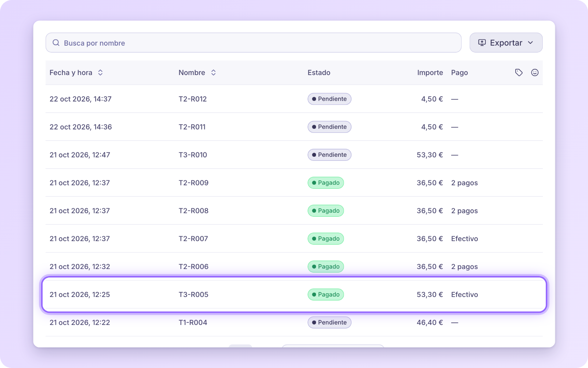Screen dimensions: 588x368
Task: Click the 2 pagos cell for T2-R006
Action: click(x=465, y=267)
